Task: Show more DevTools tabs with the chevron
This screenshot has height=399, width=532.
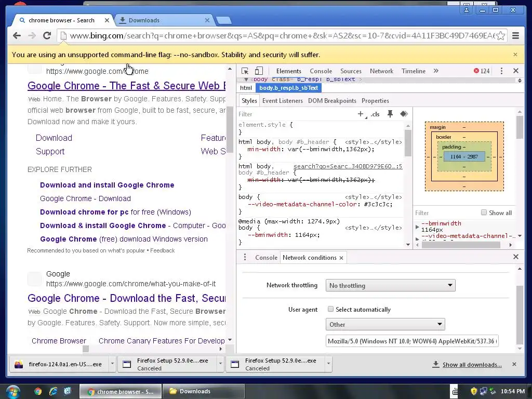Action: click(436, 71)
